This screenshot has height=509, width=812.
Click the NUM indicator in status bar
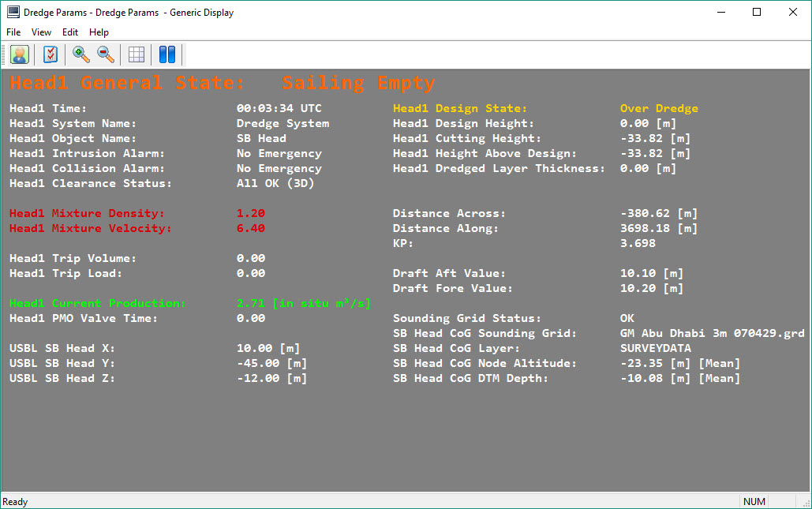pos(754,502)
